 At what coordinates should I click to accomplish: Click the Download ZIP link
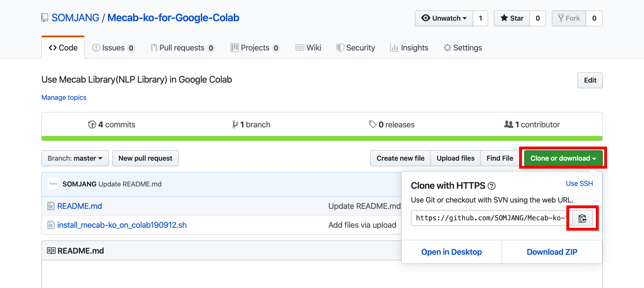click(x=552, y=252)
